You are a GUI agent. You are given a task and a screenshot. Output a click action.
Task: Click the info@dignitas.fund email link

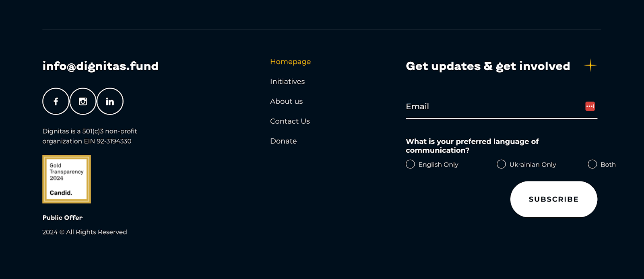click(x=100, y=66)
